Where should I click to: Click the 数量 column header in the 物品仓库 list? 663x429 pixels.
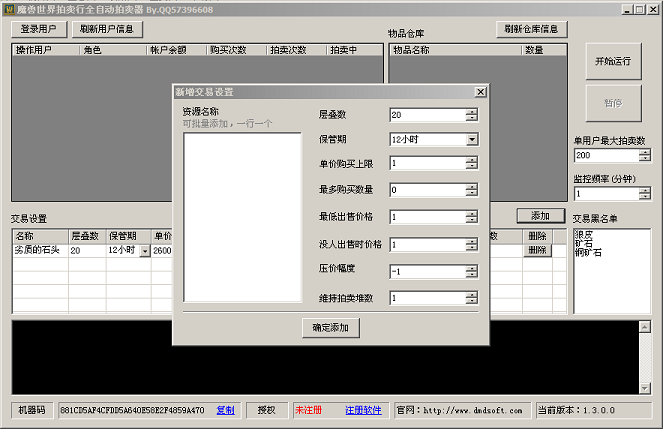544,50
